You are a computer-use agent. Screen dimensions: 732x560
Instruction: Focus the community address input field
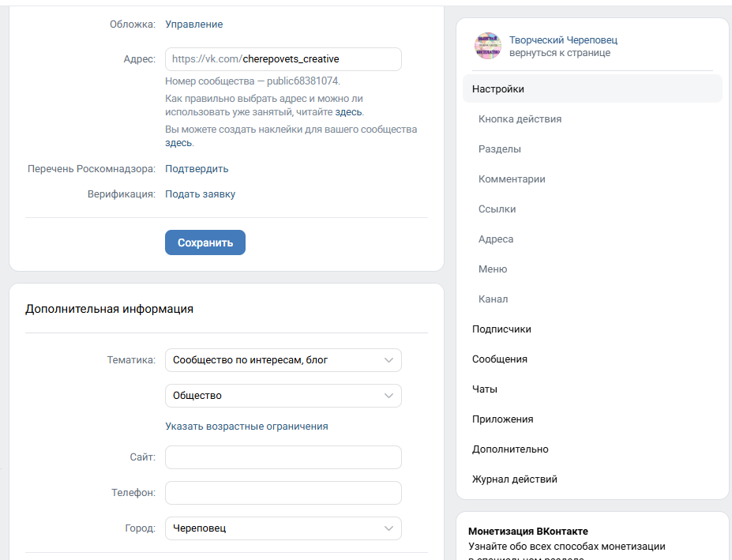coord(283,59)
